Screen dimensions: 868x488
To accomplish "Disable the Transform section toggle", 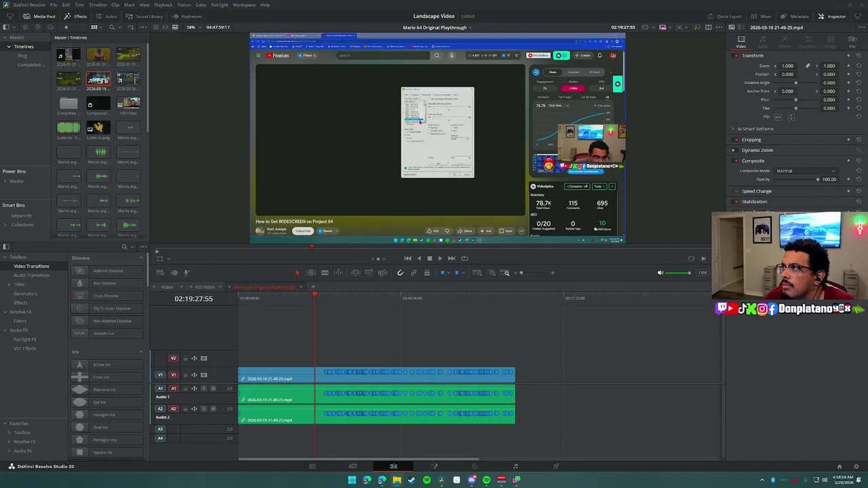I will [x=736, y=56].
